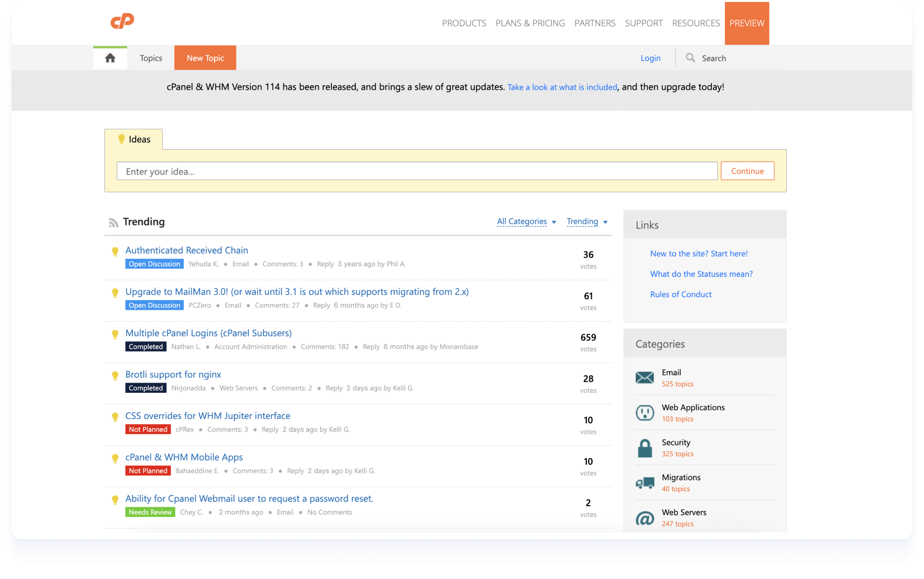Click Comments: 182 on Multiple cPanel Logins

tap(325, 347)
